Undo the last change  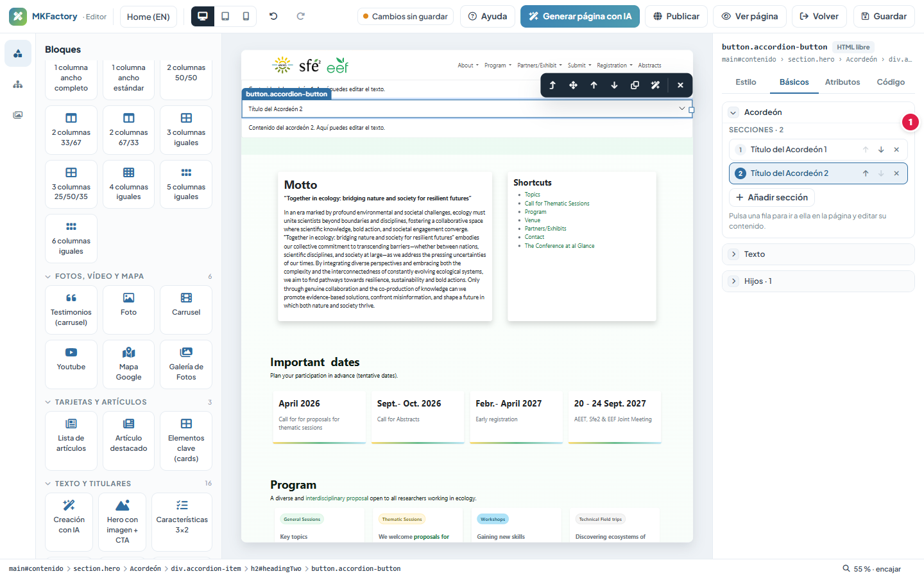click(x=273, y=16)
